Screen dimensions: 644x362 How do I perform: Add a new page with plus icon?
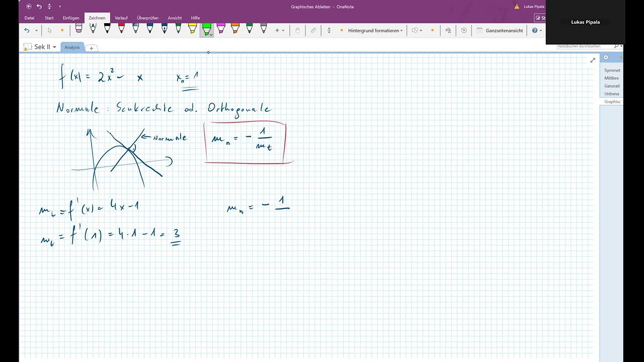tap(606, 57)
